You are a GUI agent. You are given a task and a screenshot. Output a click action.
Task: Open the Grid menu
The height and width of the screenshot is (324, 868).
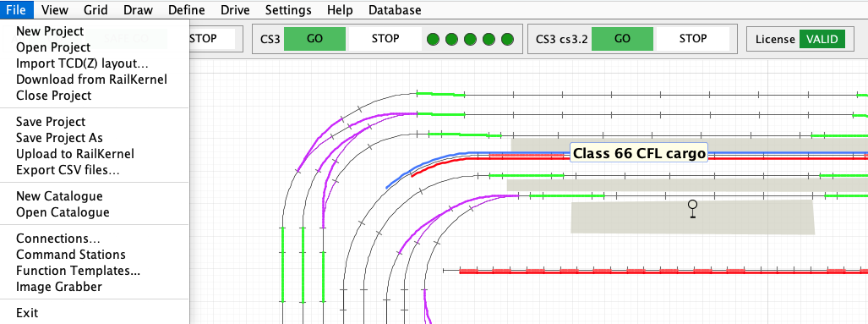pyautogui.click(x=96, y=10)
